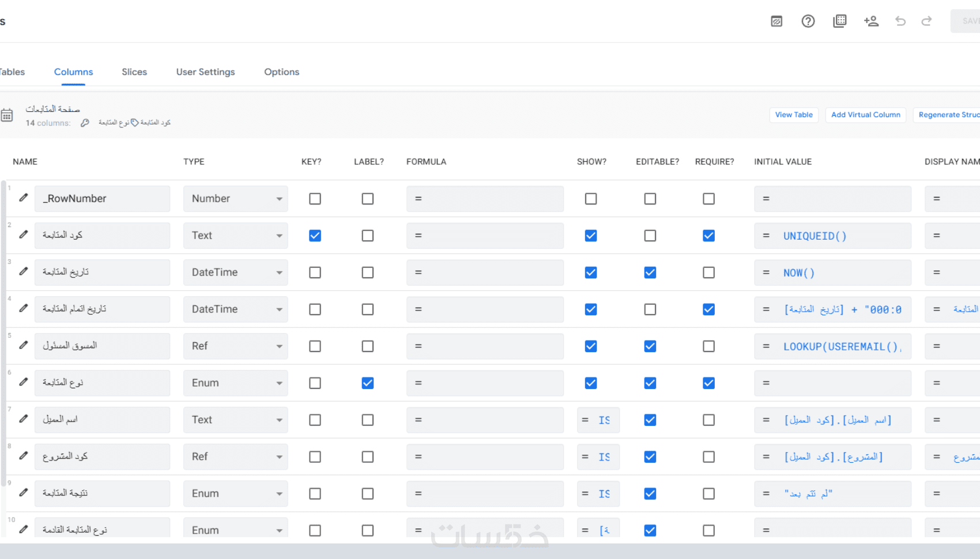Open the User Settings tab
The height and width of the screenshot is (559, 980).
click(205, 72)
